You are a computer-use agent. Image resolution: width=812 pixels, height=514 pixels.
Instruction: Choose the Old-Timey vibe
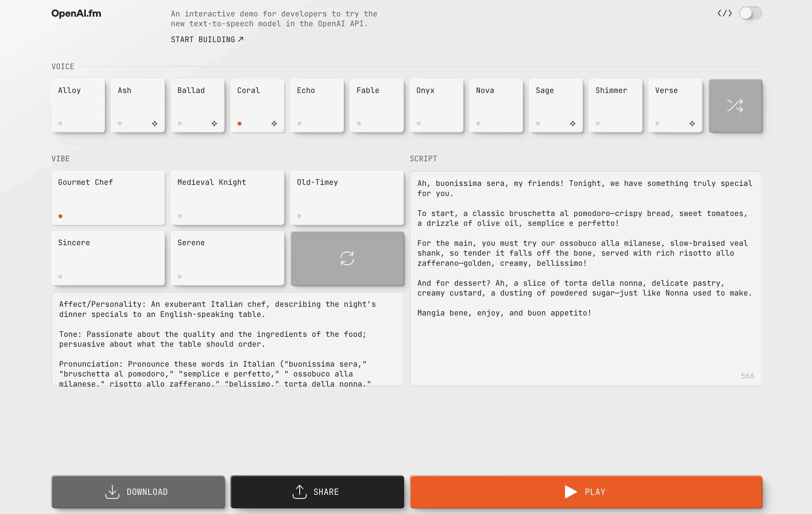point(347,198)
